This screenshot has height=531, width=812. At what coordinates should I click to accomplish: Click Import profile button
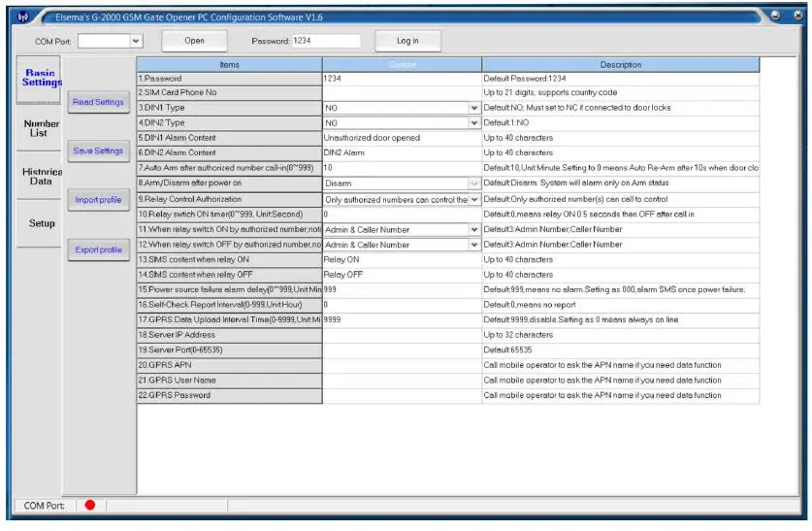pyautogui.click(x=98, y=200)
